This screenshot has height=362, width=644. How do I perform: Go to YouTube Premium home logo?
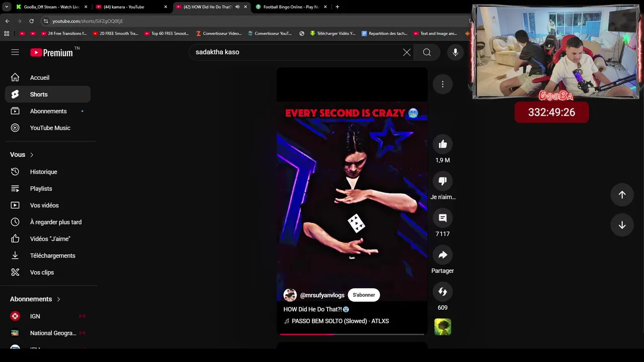[x=51, y=52]
